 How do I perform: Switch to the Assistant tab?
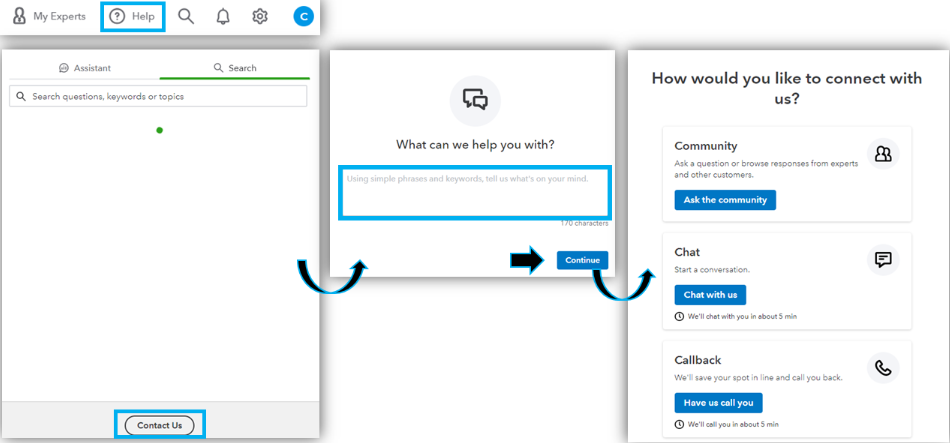(x=85, y=68)
